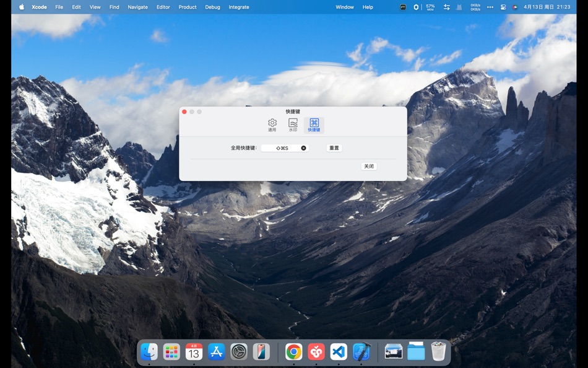Click the Trash icon in the Dock
This screenshot has width=588, height=368.
[x=439, y=351]
